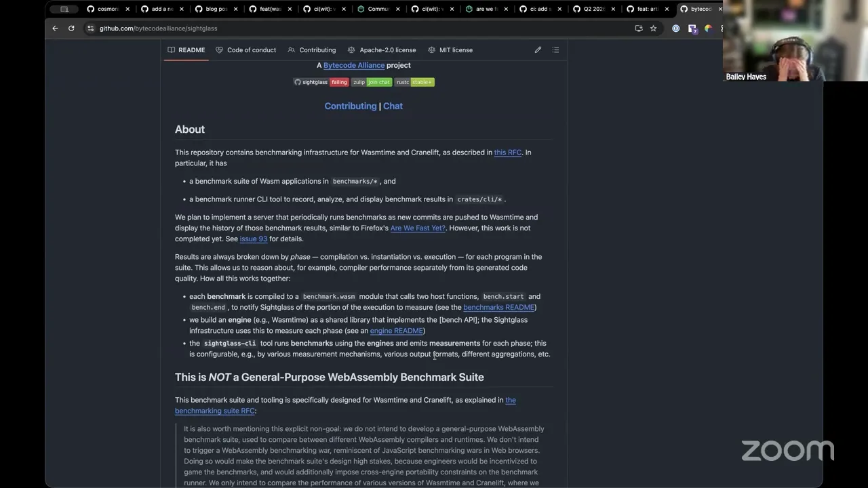This screenshot has height=488, width=868.
Task: Open the Chat heading link
Action: [393, 106]
